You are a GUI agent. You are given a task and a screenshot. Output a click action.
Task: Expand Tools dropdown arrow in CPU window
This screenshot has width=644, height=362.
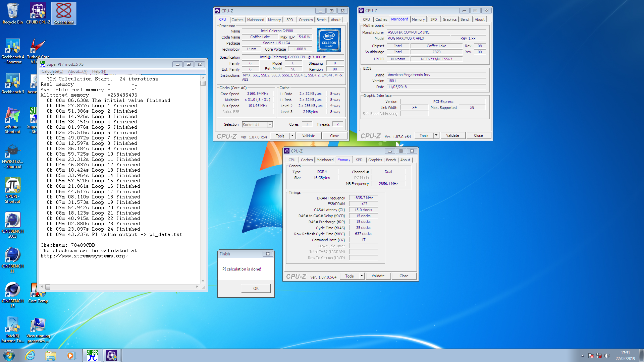pyautogui.click(x=292, y=136)
